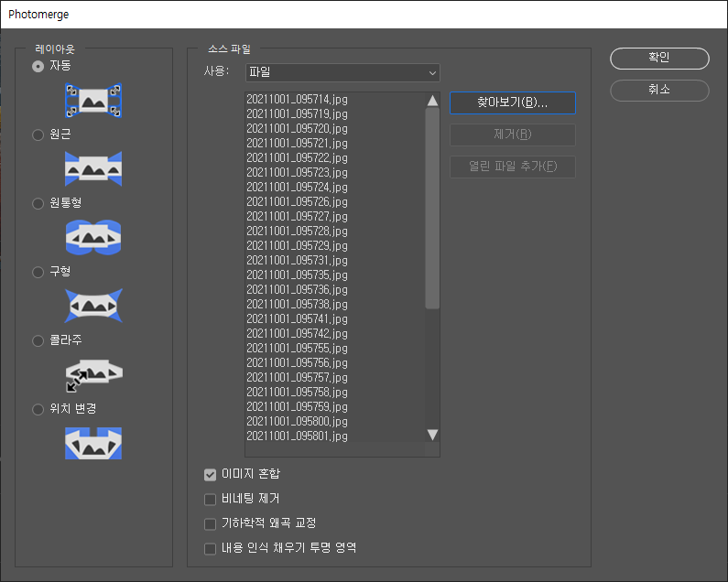Screen dimensions: 728x582
Task: Click the 제거(R) remove button
Action: (513, 135)
